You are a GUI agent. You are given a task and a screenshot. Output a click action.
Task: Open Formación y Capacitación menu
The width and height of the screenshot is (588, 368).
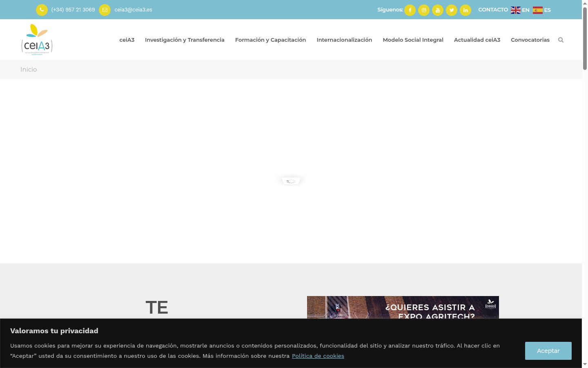pos(270,40)
